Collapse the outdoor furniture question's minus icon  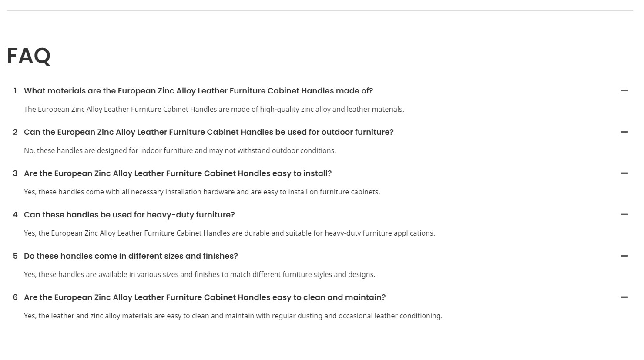point(624,132)
